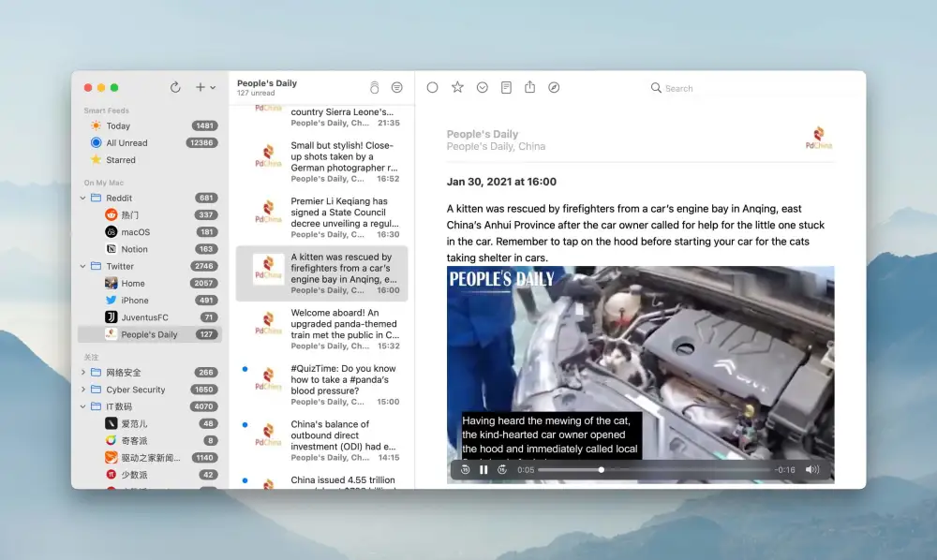Select the JuventusFC feed
Image resolution: width=937 pixels, height=560 pixels.
(x=149, y=317)
